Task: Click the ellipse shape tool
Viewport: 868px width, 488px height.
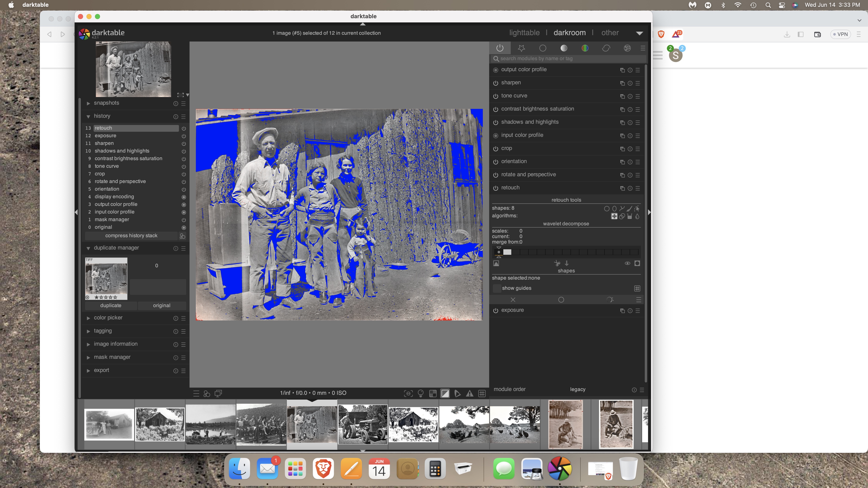Action: 614,208
